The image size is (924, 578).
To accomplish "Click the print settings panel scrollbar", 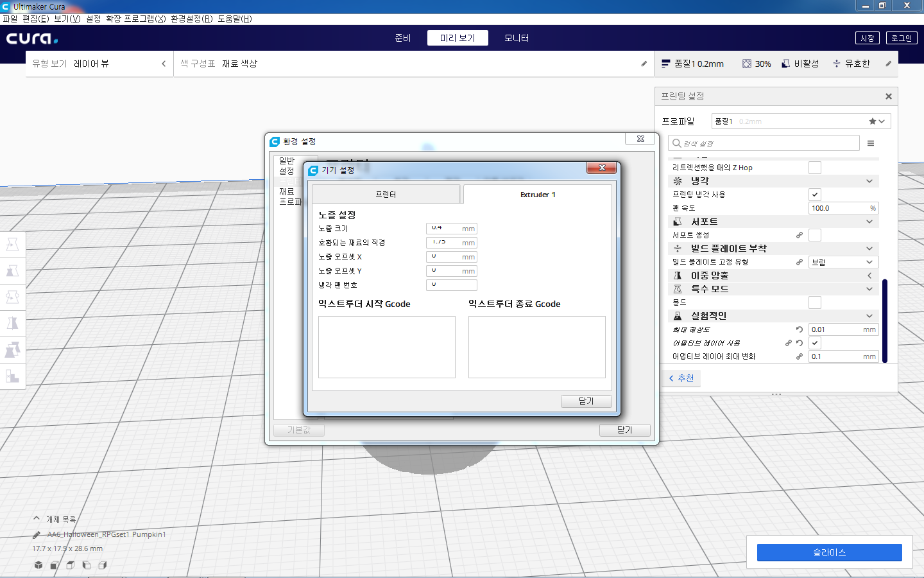I will point(885,321).
